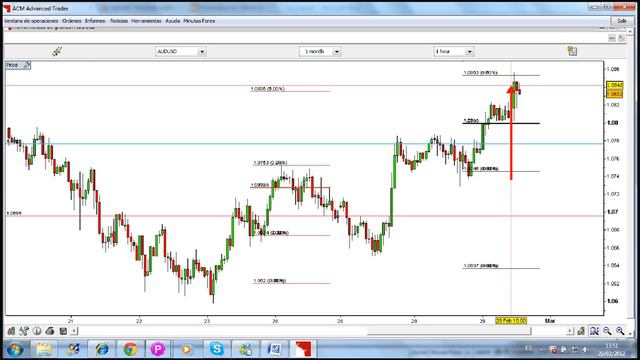Click the drawing tools icon above the chart
Viewport: 640px width, 360px height.
[x=57, y=51]
